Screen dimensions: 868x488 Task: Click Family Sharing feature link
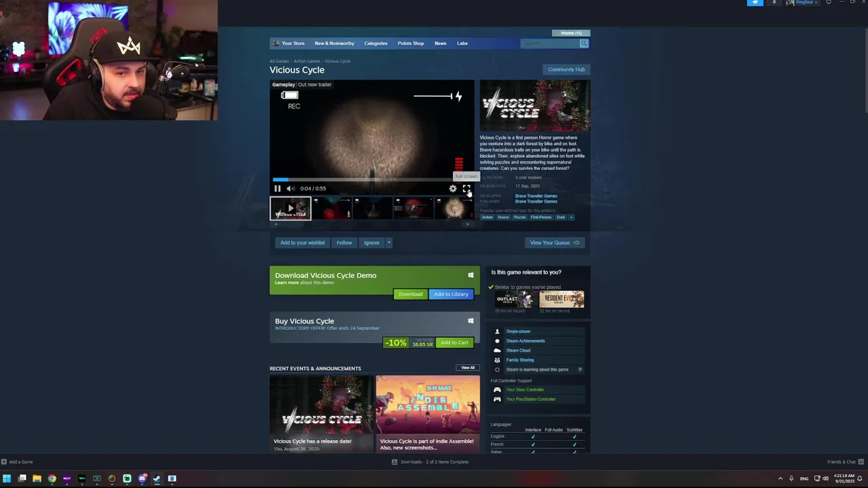(520, 360)
